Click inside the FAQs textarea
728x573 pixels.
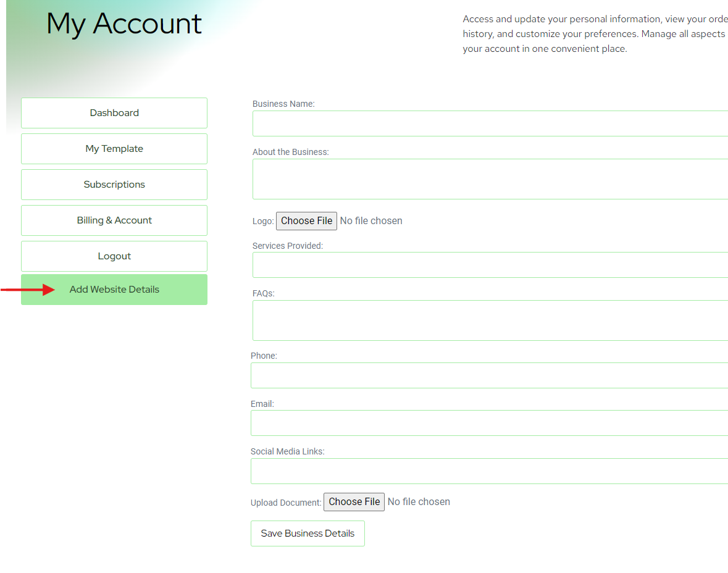pyautogui.click(x=490, y=320)
